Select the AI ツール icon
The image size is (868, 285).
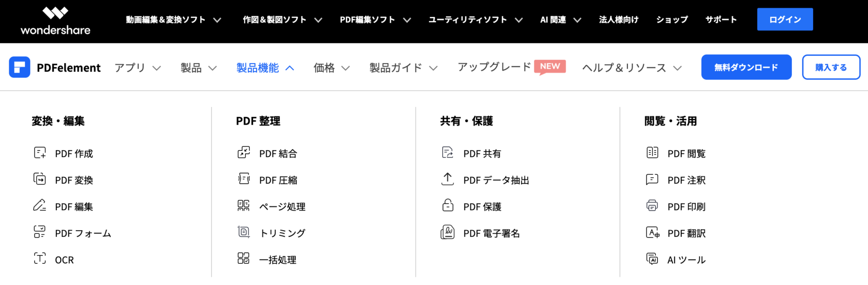tap(652, 259)
